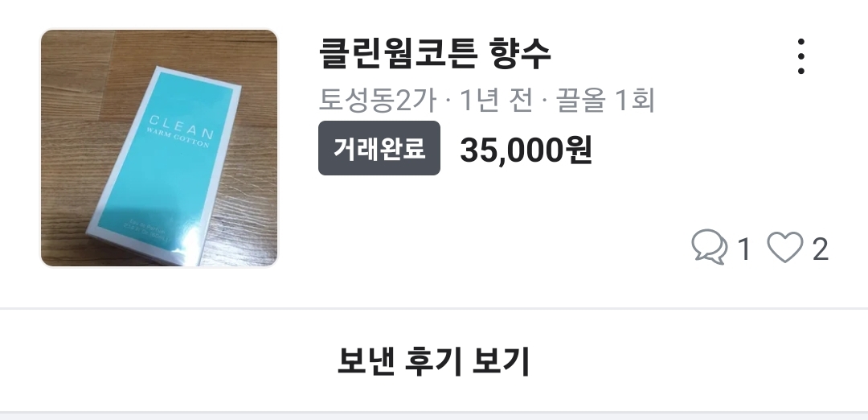Click the 거래완료 status badge
The image size is (868, 420).
coord(379,148)
